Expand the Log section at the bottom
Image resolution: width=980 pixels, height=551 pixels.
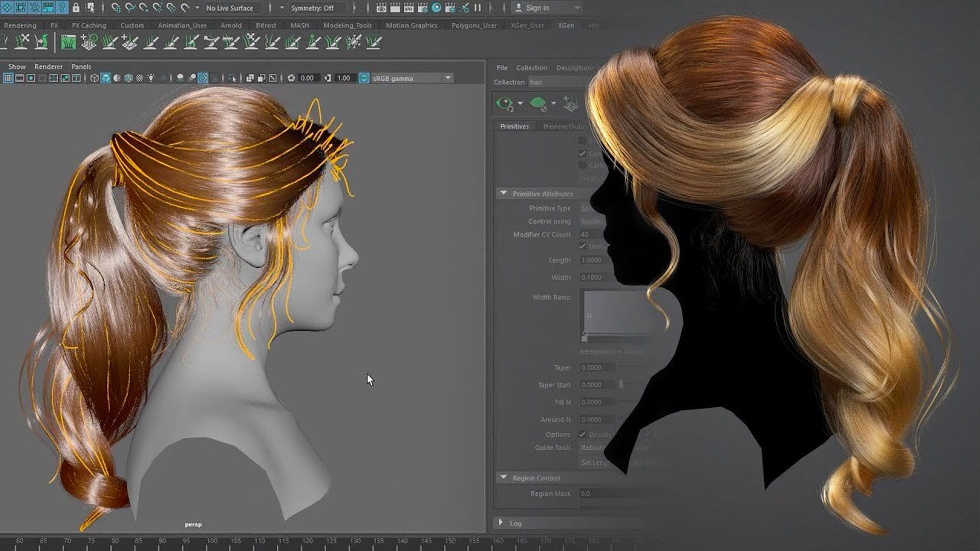(502, 522)
